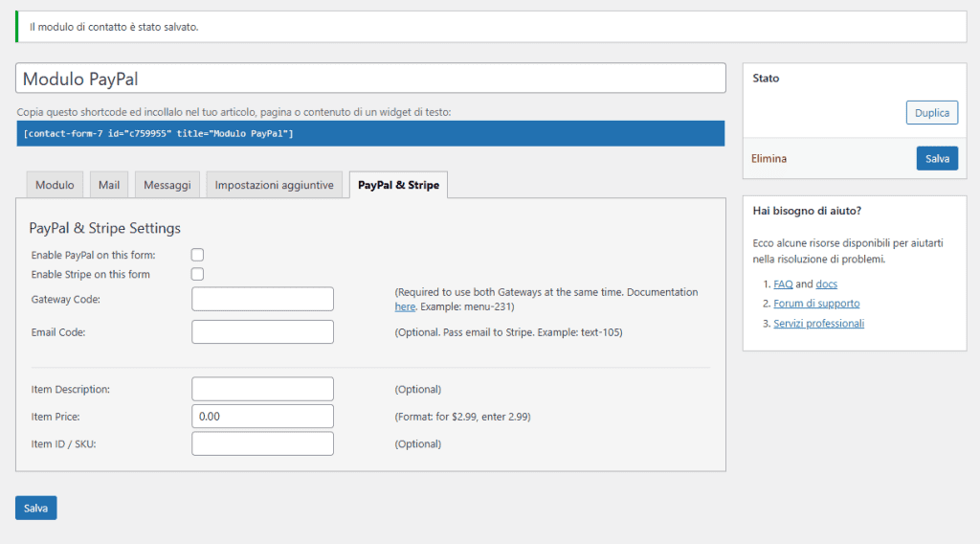
Task: Select the PayPal & Stripe tab
Action: pos(398,185)
